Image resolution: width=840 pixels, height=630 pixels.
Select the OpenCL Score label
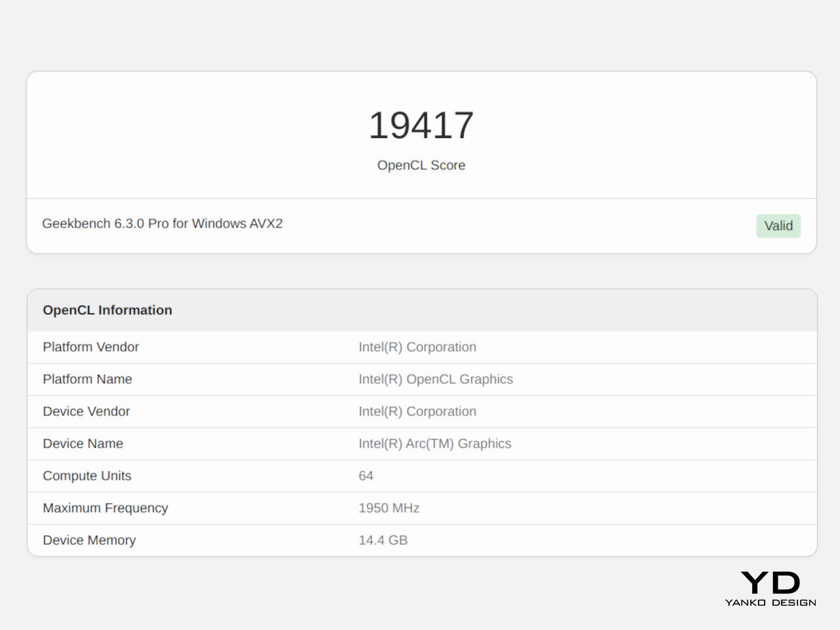pyautogui.click(x=421, y=165)
